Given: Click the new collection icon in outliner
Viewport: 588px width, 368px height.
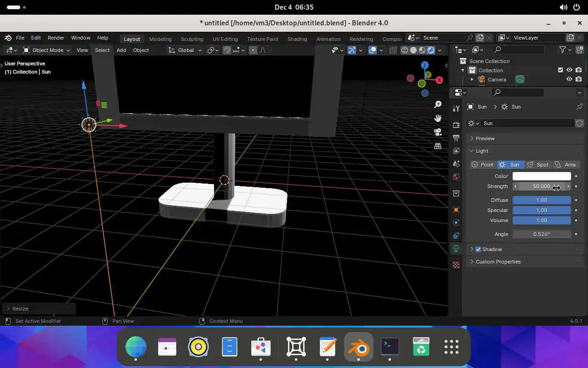Looking at the screenshot, I should (579, 50).
